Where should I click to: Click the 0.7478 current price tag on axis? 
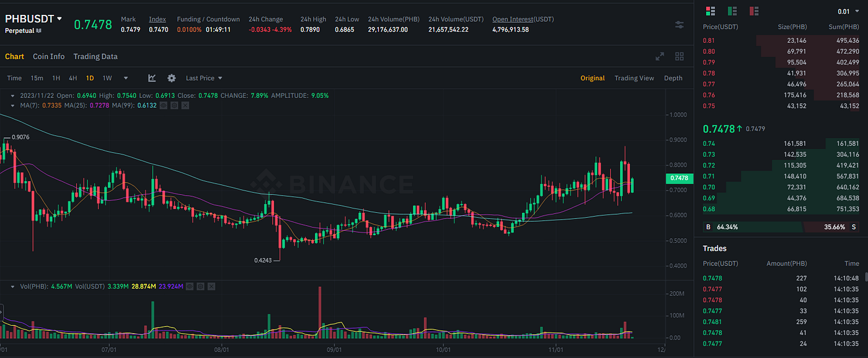679,178
